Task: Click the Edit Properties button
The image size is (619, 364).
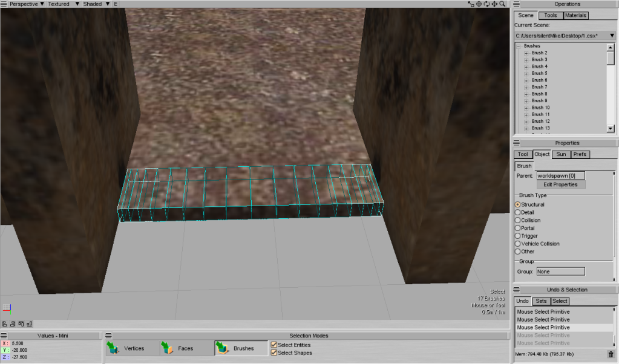Action: coord(560,184)
